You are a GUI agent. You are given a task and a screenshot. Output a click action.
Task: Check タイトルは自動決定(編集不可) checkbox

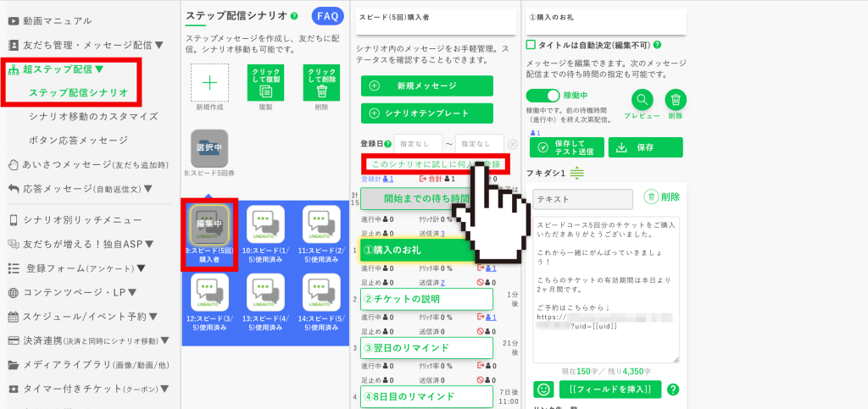tap(531, 45)
